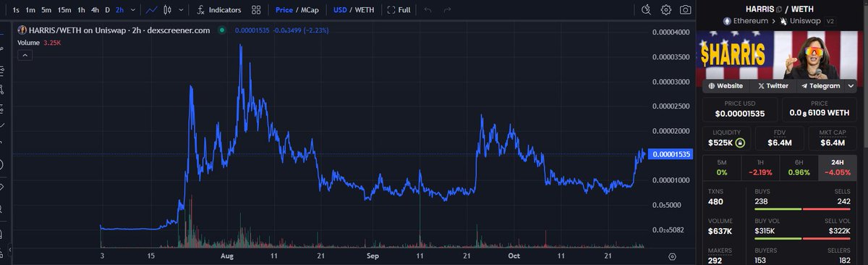Open the chart layout grid icon

[x=256, y=10]
